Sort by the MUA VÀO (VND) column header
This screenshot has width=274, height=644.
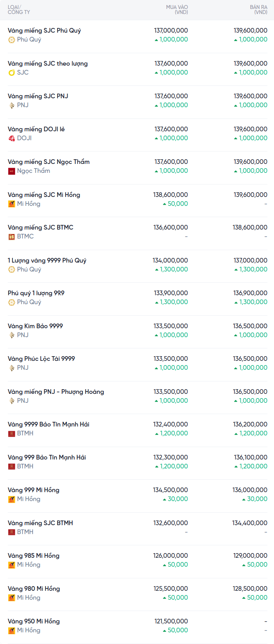coord(177,10)
